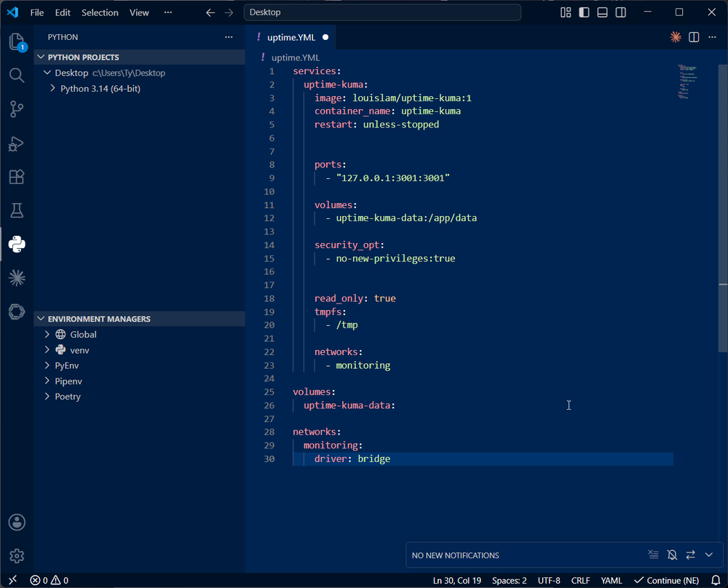Open the Claude starburst icon in activity bar
The width and height of the screenshot is (728, 588).
(17, 278)
